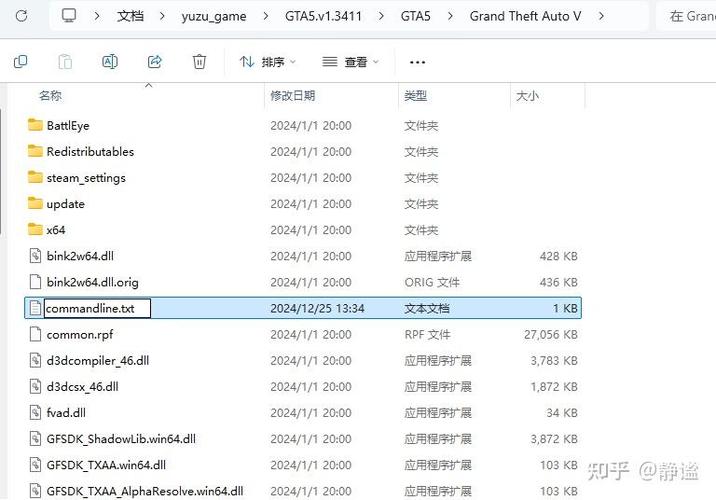
Task: Select the d3dcsx_46.dll file icon
Action: click(35, 386)
